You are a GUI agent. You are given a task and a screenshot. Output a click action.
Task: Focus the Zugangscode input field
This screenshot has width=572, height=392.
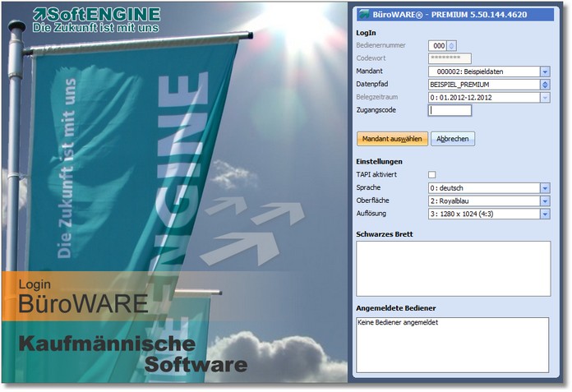[x=450, y=110]
